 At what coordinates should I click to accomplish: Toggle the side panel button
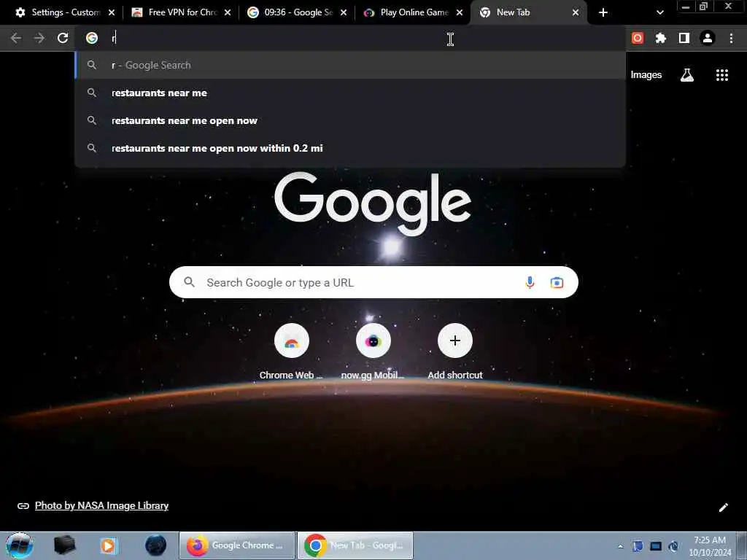pos(684,38)
